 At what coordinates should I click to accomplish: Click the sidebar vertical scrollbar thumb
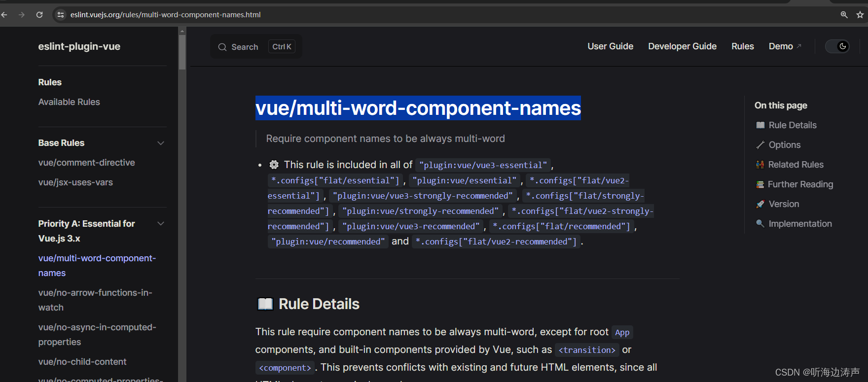(182, 52)
